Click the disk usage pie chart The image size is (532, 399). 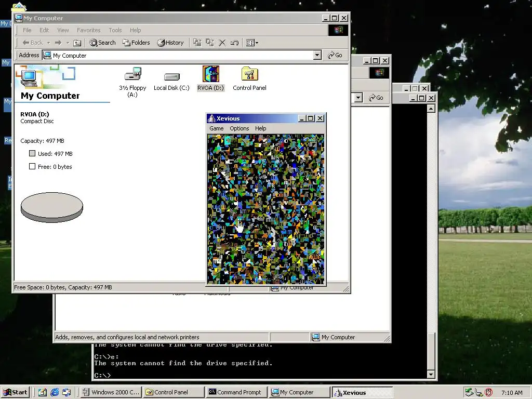(x=52, y=207)
